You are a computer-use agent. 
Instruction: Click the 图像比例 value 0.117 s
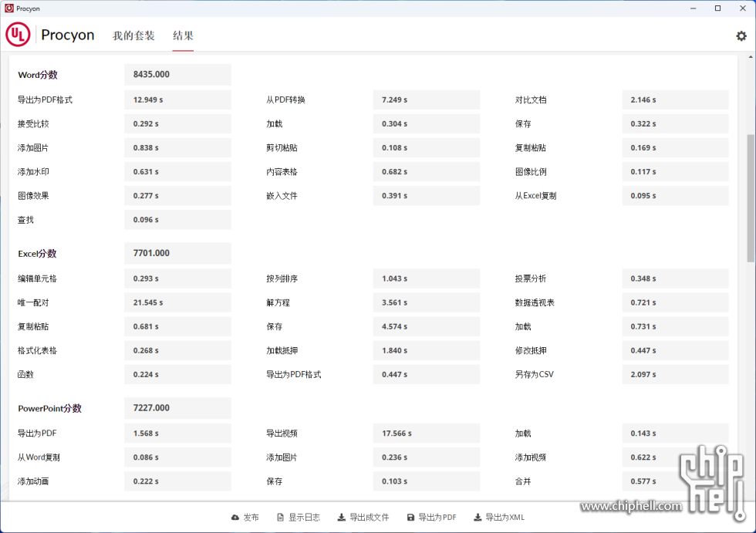click(675, 171)
